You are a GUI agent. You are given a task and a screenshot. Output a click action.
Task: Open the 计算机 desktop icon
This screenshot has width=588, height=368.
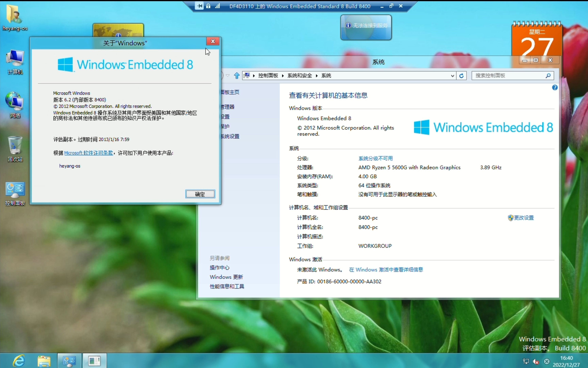pyautogui.click(x=15, y=62)
